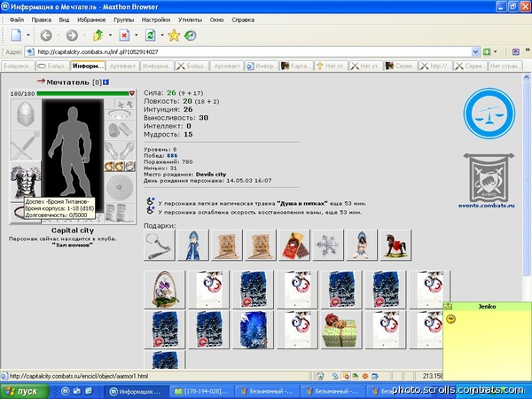Switch to the Карта tab
This screenshot has width=532, height=399.
[298, 66]
